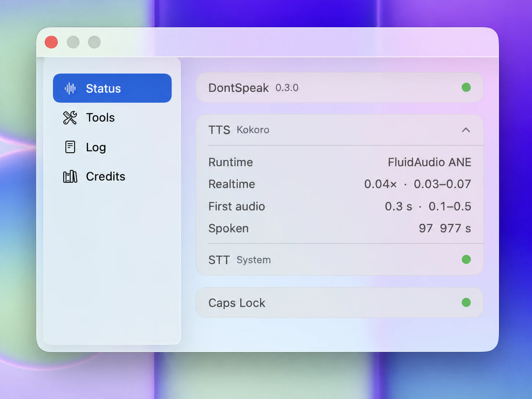Viewport: 532px width, 399px height.
Task: Click the 0.04× realtime value
Action: (380, 184)
